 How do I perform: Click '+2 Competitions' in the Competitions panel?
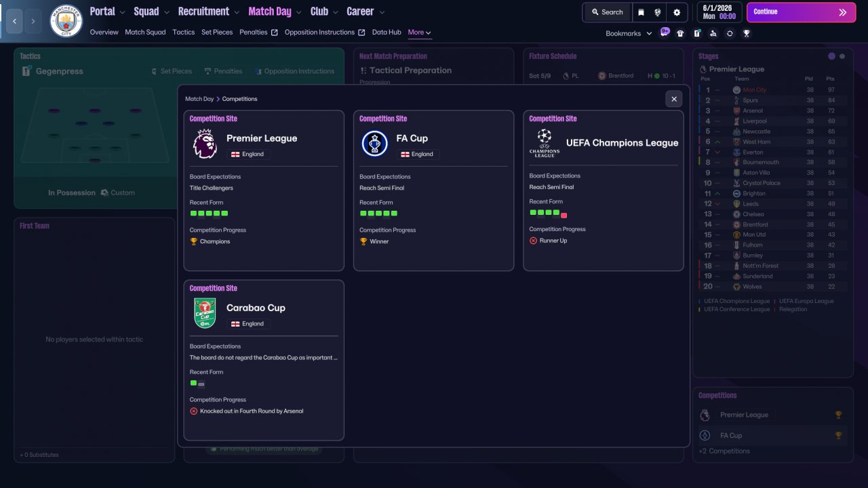point(724,451)
